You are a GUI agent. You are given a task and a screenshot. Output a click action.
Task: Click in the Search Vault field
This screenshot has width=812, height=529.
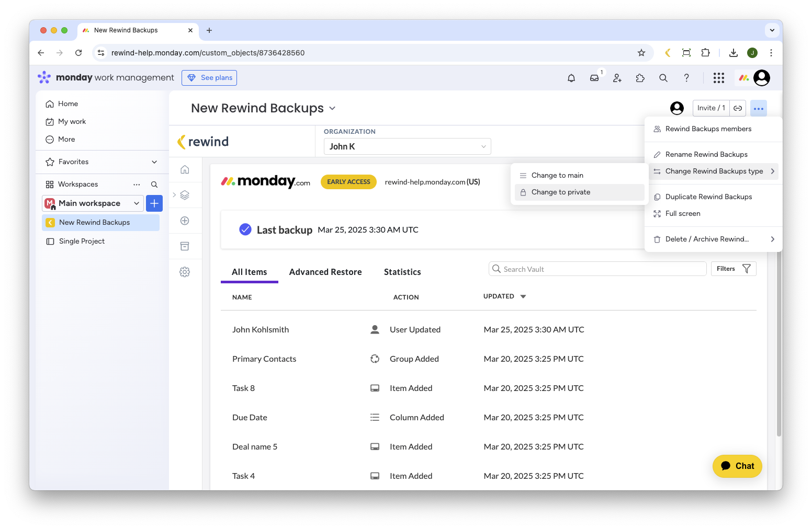click(x=597, y=269)
